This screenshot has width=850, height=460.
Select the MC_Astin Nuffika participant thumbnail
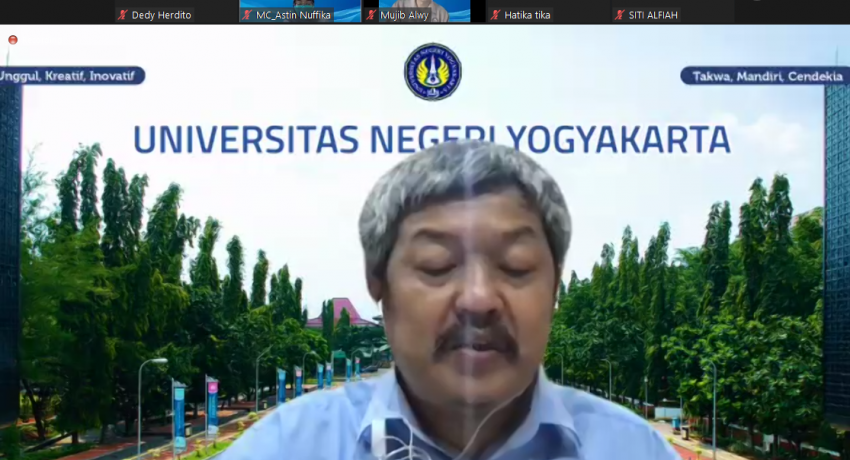[300, 11]
